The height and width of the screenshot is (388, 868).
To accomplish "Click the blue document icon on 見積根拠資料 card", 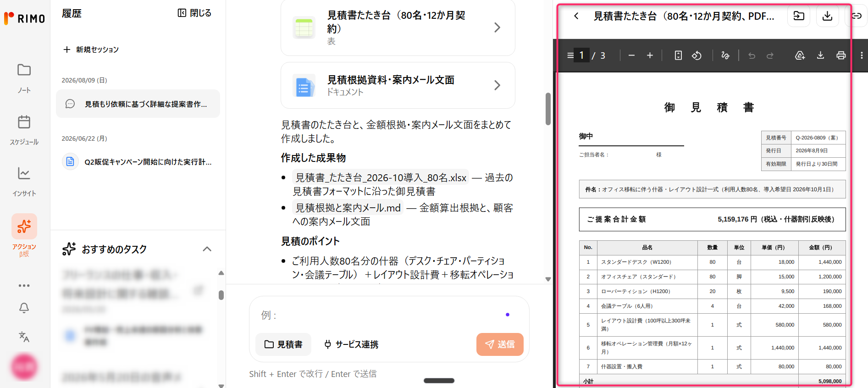I will [x=304, y=86].
